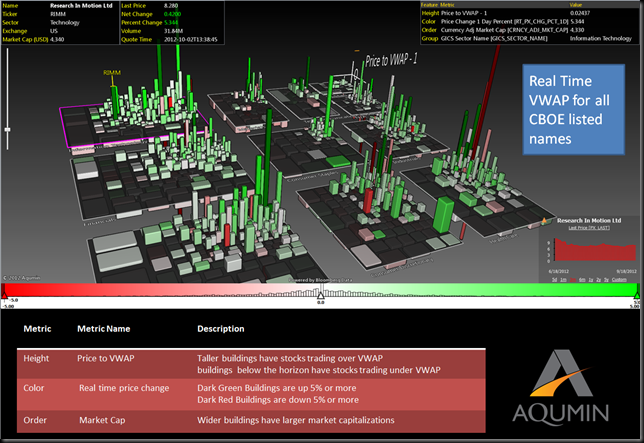This screenshot has height=443, width=644.
Task: Click the company name "Research In Motion Ltd" in info panel
Action: click(x=81, y=6)
